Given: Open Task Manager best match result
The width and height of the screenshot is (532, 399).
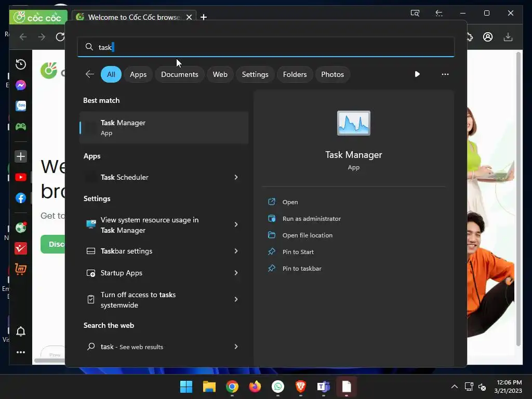Looking at the screenshot, I should [164, 128].
